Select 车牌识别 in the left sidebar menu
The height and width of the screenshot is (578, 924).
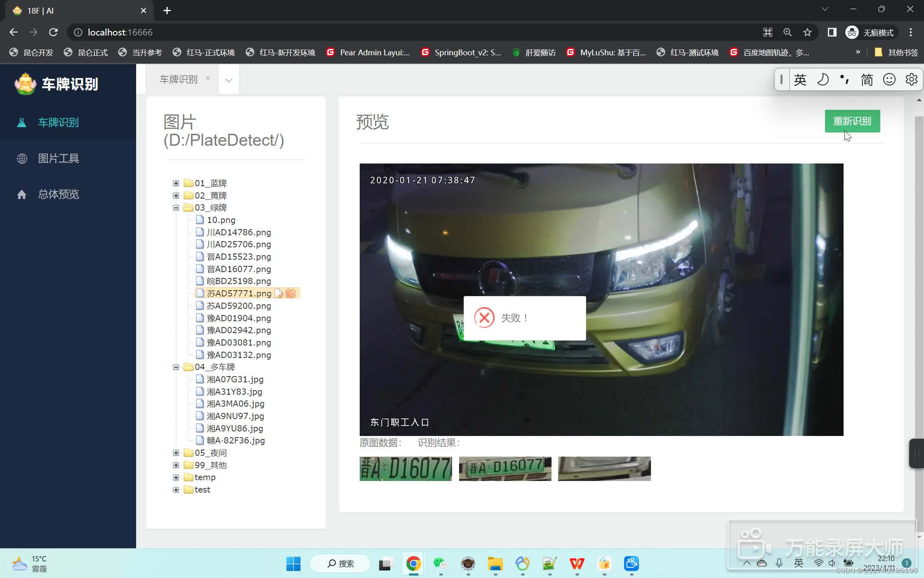click(58, 123)
